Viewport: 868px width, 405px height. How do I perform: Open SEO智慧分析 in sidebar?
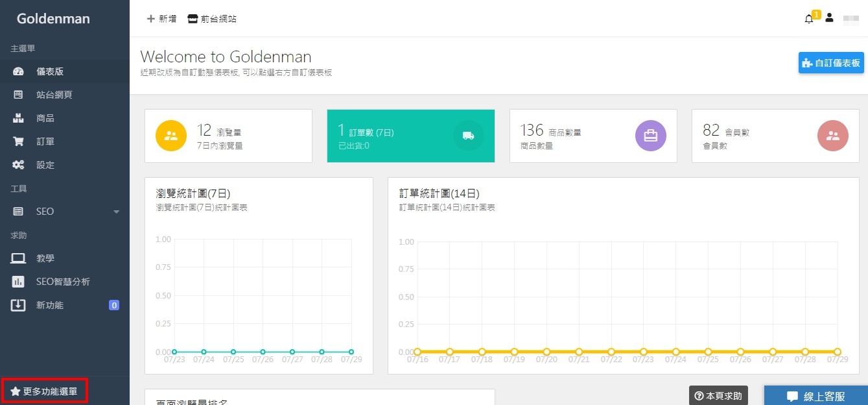point(65,282)
